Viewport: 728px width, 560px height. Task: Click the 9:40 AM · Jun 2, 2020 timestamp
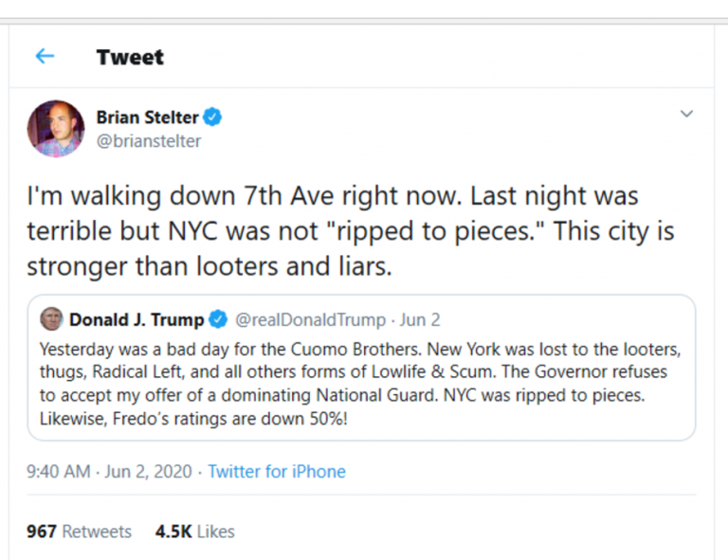[109, 471]
